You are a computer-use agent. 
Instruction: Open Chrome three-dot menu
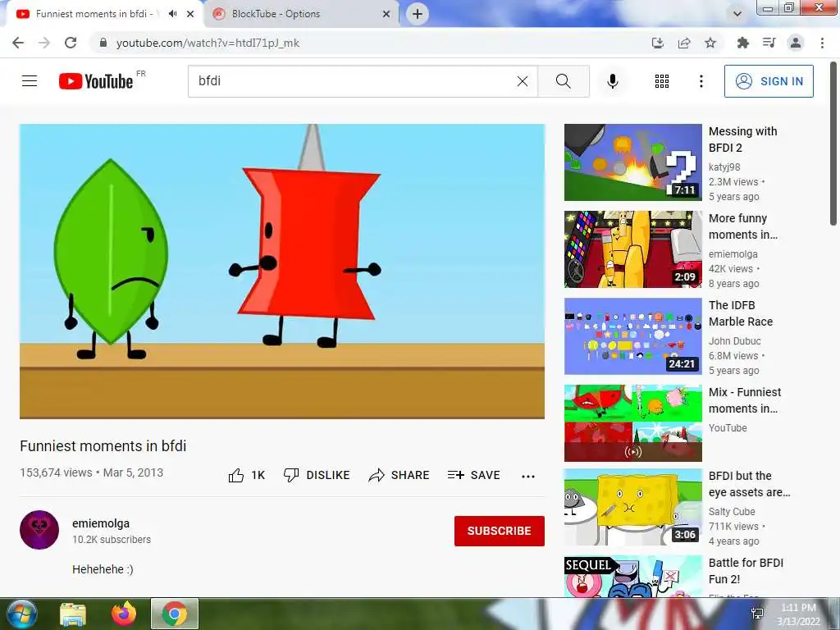[822, 43]
